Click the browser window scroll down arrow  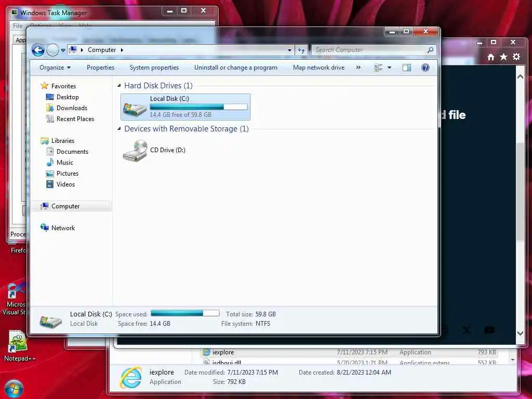point(520,333)
